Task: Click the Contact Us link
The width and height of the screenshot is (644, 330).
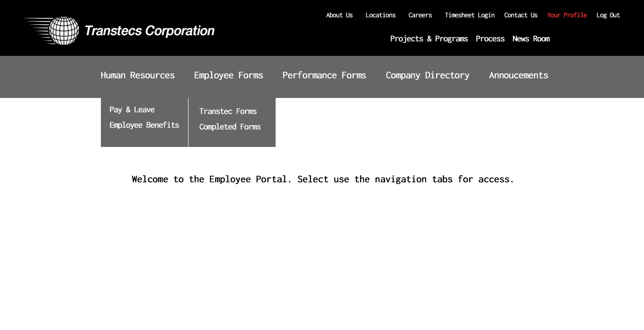Action: pos(520,15)
